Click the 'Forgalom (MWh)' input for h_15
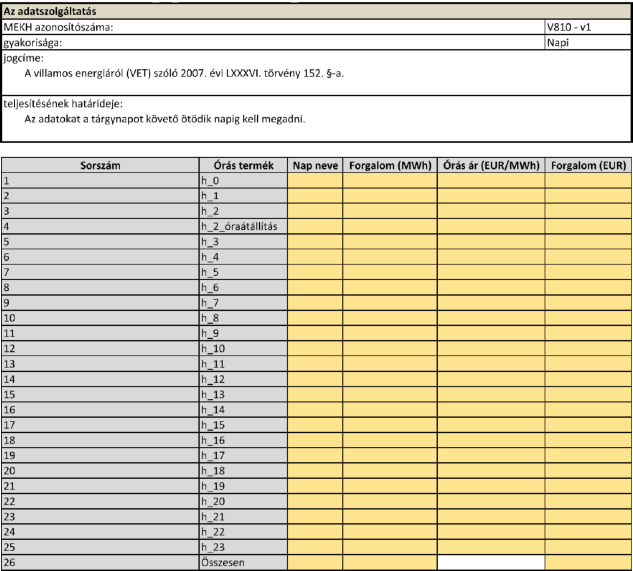633x571 pixels. coord(390,425)
